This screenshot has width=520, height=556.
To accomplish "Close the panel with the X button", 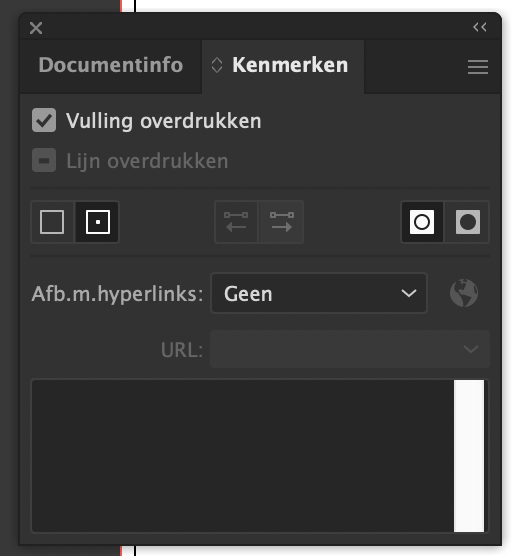I will 36,28.
